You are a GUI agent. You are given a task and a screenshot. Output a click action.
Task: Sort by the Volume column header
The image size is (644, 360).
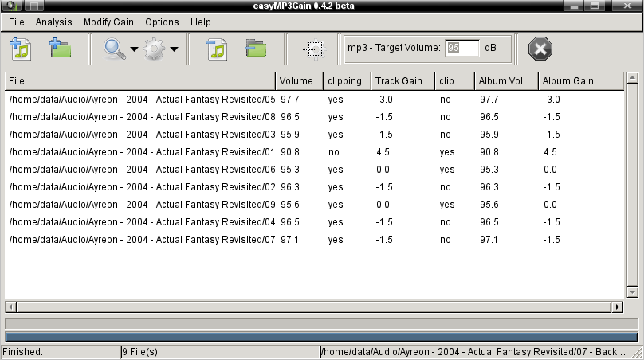point(300,81)
